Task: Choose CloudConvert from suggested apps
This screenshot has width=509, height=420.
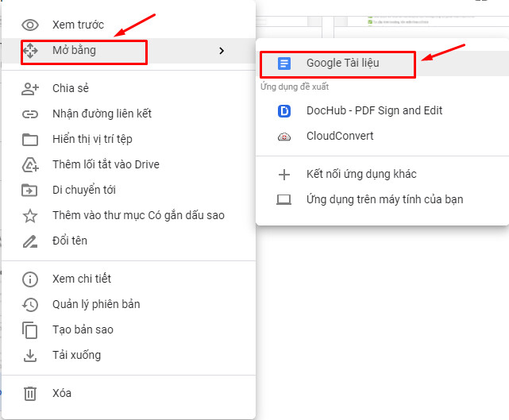Action: (383, 136)
